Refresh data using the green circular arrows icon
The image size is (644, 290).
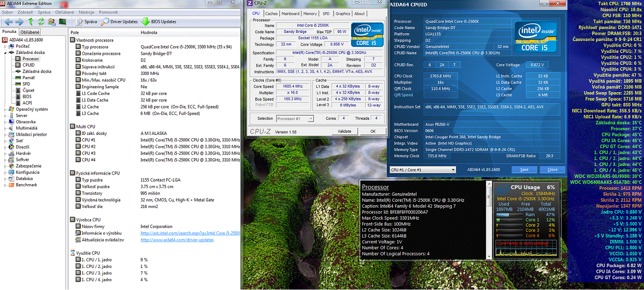point(41,22)
